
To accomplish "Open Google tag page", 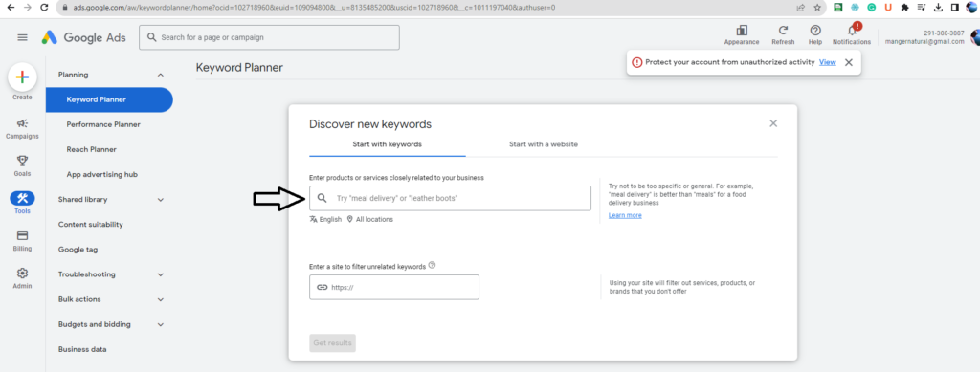I will pos(78,250).
